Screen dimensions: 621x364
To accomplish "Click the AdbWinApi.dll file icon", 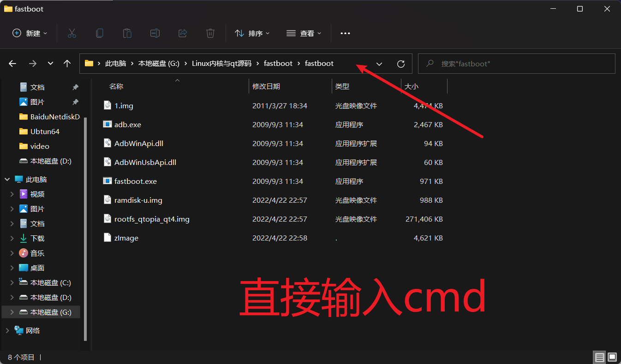I will tap(107, 143).
